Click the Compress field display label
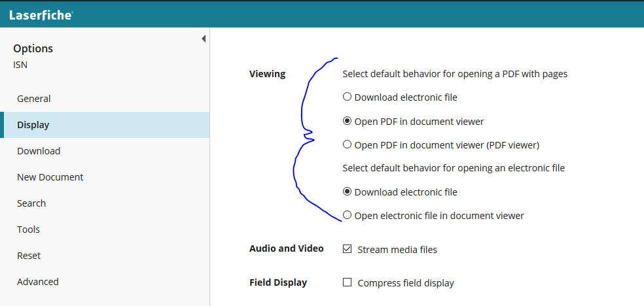The image size is (644, 306). (x=406, y=283)
